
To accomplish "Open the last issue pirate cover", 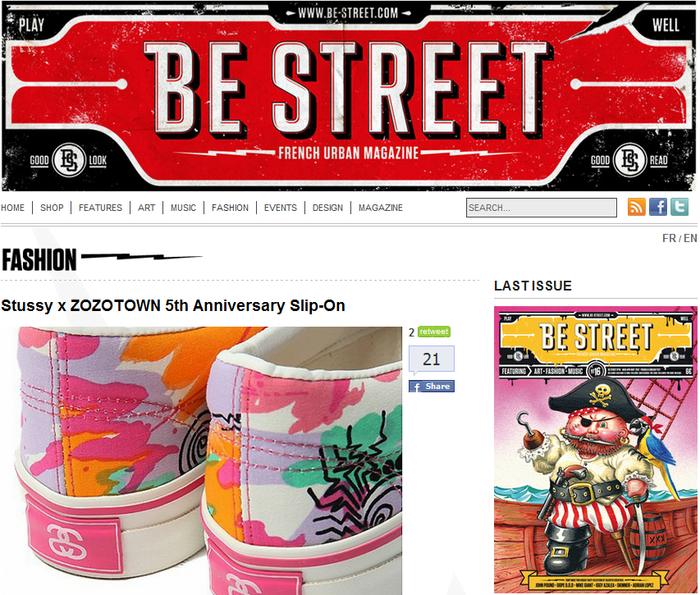I will click(x=596, y=450).
